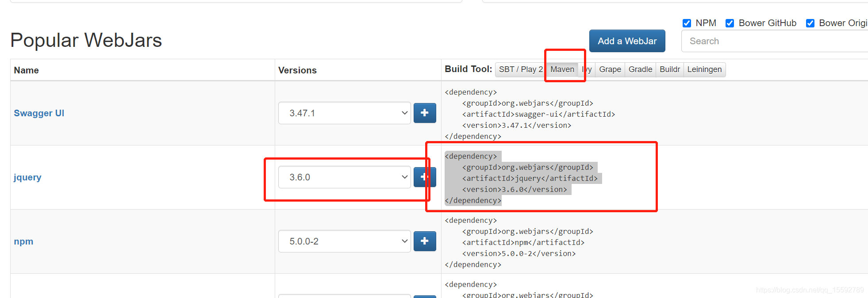Toggle the Bower Original checkbox
This screenshot has height=298, width=868.
coord(810,23)
